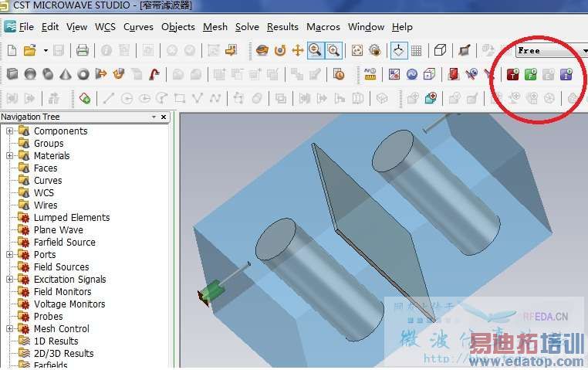
Task: Open the frequency range settings icon
Action: pyautogui.click(x=412, y=74)
